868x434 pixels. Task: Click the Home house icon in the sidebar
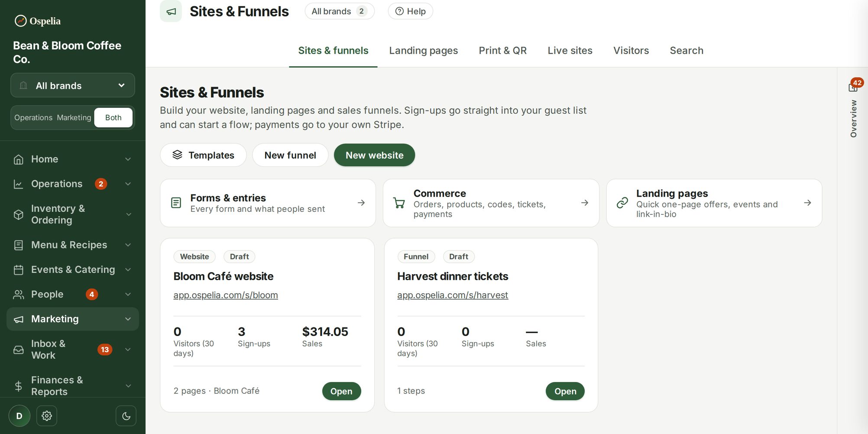click(19, 159)
